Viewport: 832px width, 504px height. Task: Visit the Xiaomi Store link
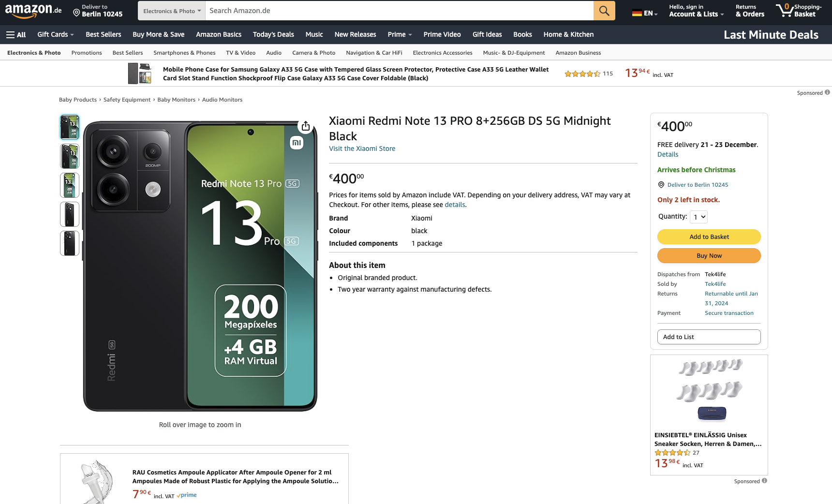(x=362, y=148)
